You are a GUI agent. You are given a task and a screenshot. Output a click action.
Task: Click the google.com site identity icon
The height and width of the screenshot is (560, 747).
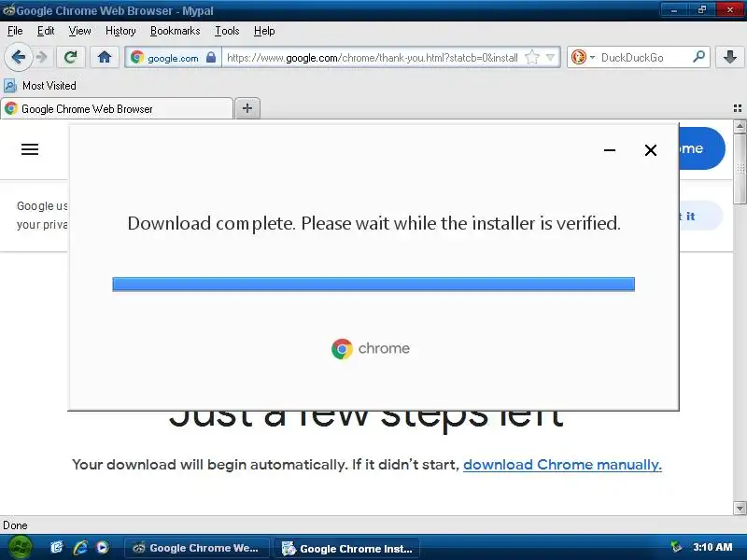137,58
